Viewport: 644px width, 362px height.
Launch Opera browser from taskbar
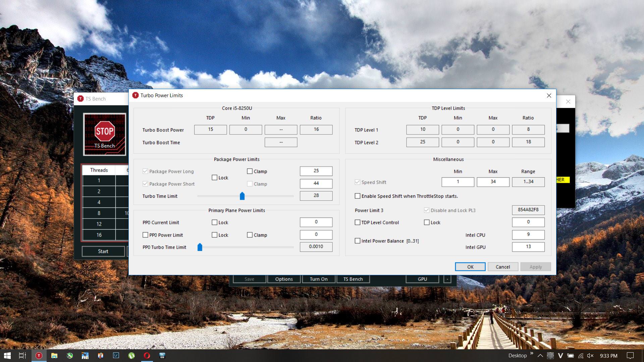[147, 356]
